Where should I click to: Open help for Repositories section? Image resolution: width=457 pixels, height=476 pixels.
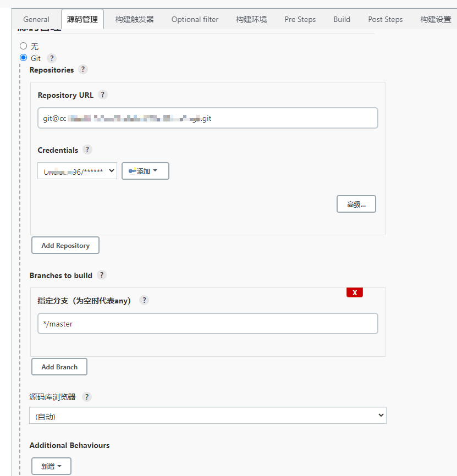[x=83, y=70]
